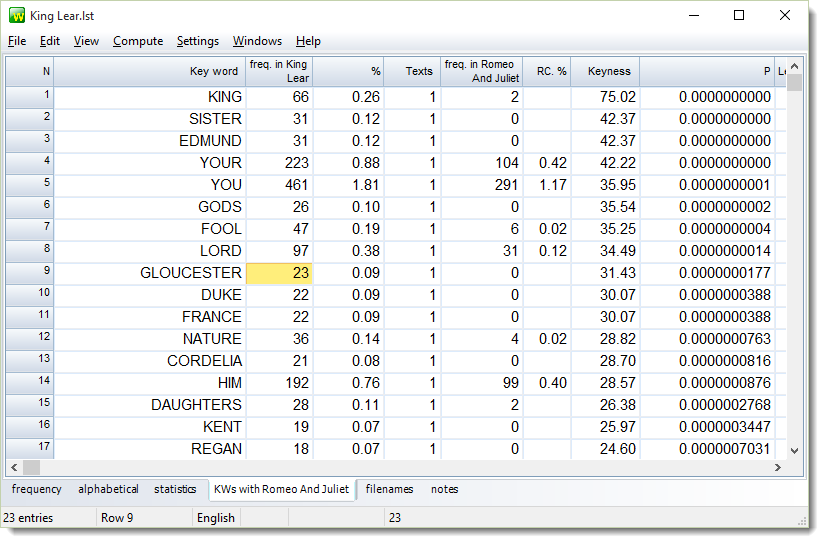This screenshot has width=824, height=543.
Task: Click the Key word column header
Action: pyautogui.click(x=150, y=71)
